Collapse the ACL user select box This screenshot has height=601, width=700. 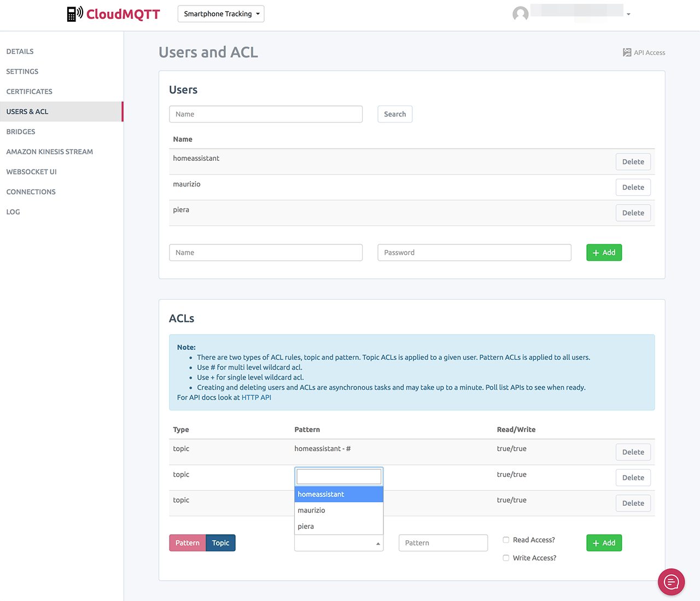pos(339,543)
